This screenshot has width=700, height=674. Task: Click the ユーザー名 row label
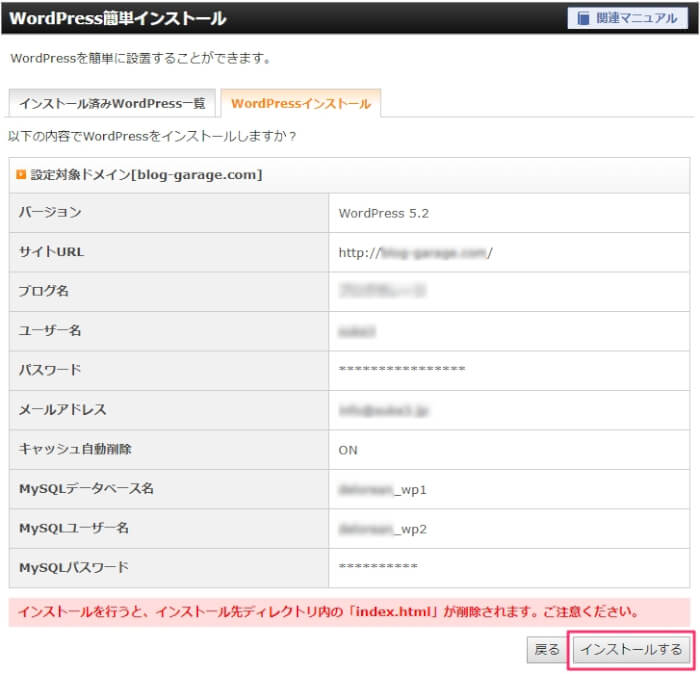point(50,330)
